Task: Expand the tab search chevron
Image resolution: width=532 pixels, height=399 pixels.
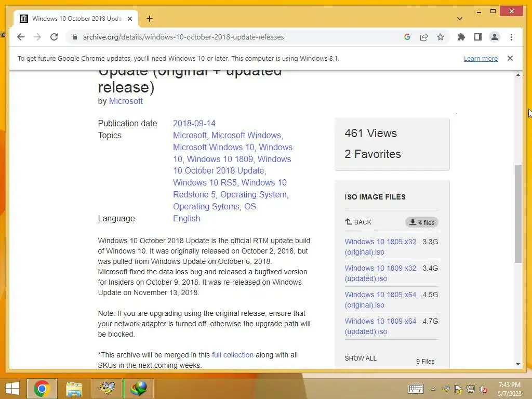Action: coord(460,19)
